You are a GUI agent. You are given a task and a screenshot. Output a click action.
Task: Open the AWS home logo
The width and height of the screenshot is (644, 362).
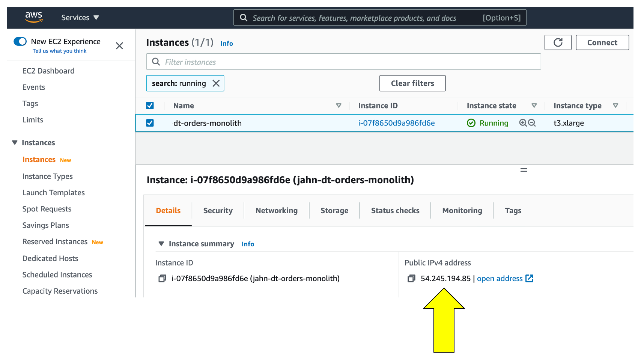pyautogui.click(x=34, y=17)
